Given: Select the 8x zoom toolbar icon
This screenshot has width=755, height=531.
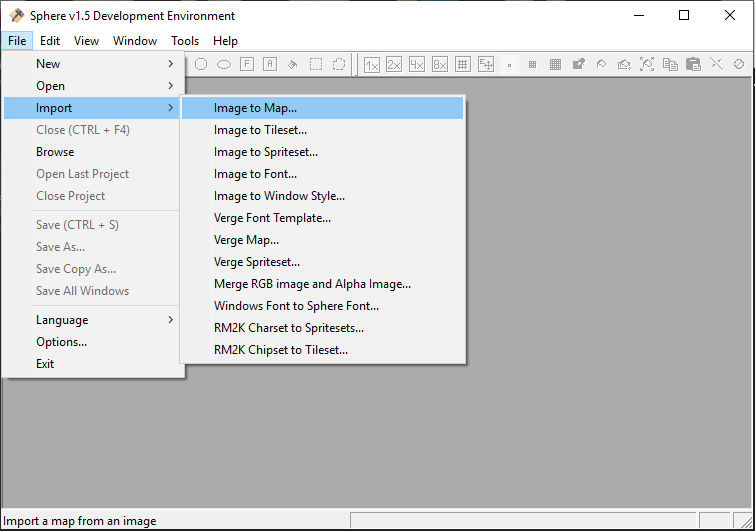Looking at the screenshot, I should click(x=440, y=64).
